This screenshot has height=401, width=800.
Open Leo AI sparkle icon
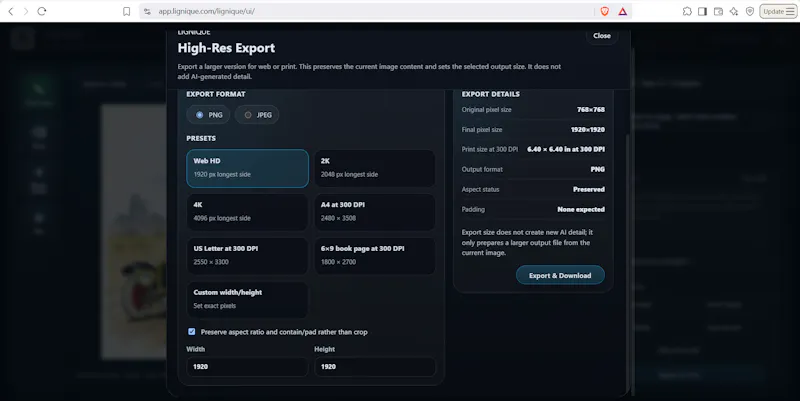(734, 11)
